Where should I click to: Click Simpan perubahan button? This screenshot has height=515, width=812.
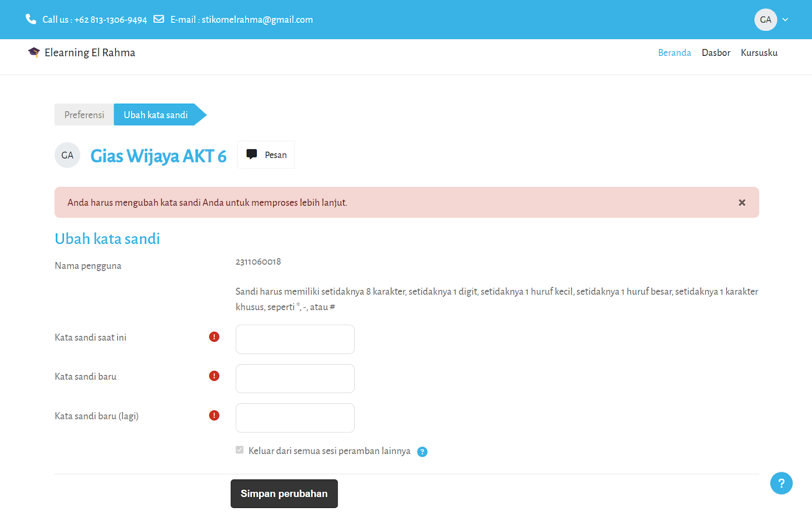[x=284, y=494]
